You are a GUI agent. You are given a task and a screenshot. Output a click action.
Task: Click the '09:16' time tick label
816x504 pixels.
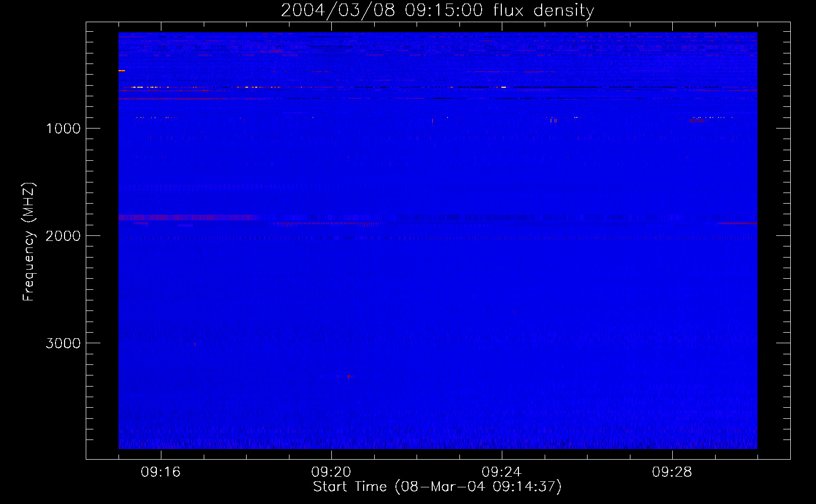coord(160,472)
